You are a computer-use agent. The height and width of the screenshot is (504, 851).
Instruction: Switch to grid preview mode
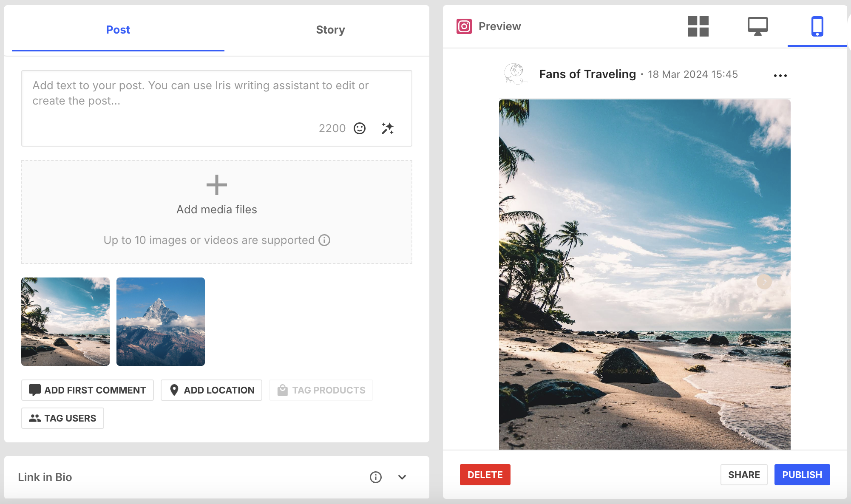click(698, 26)
